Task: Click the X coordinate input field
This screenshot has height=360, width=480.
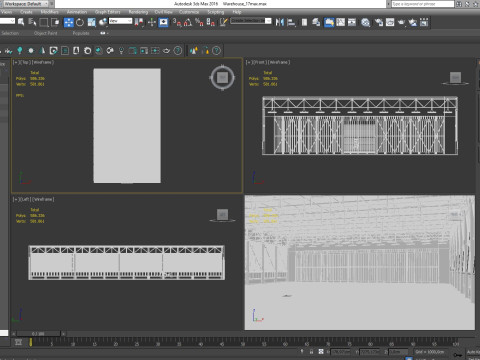Action: pyautogui.click(x=341, y=352)
